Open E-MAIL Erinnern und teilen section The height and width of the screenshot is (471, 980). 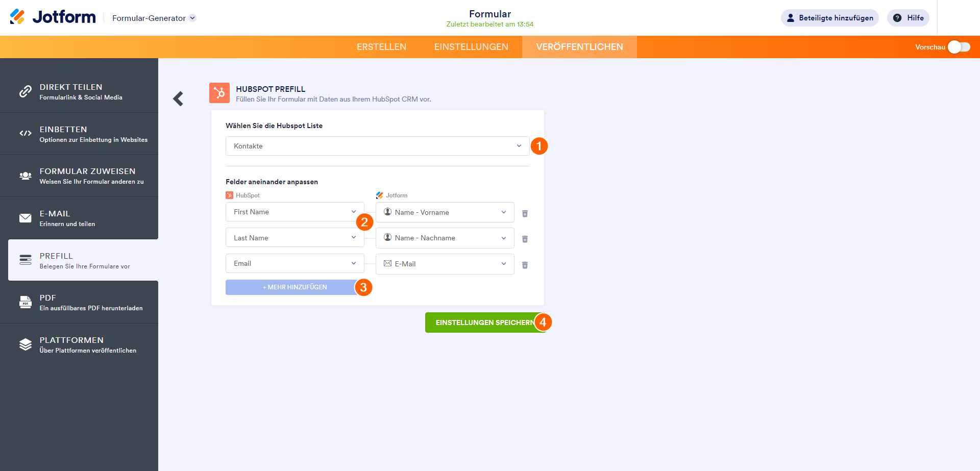(x=79, y=218)
